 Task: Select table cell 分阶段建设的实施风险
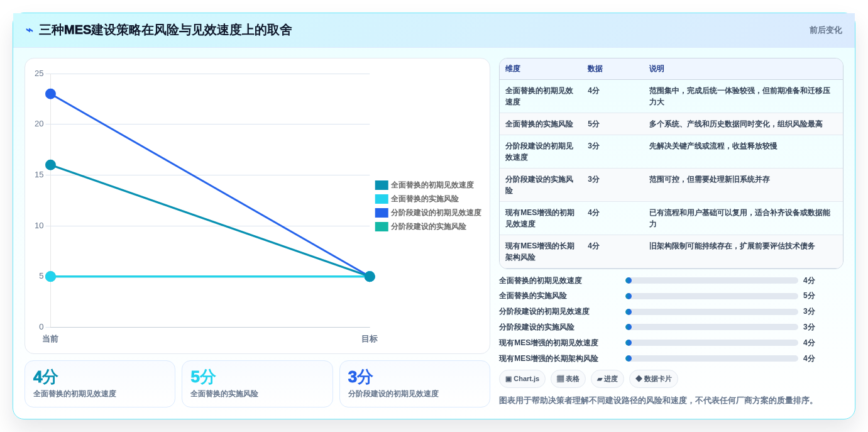click(539, 185)
